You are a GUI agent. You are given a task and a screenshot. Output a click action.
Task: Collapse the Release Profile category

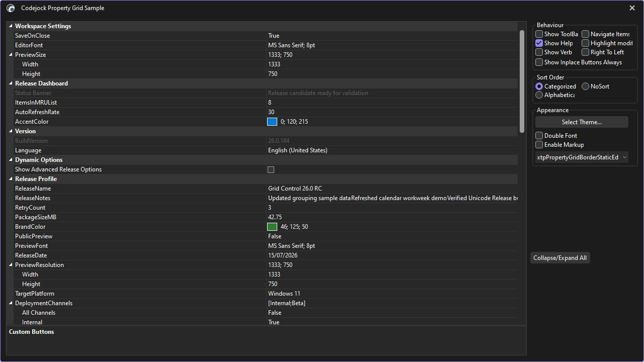pyautogui.click(x=11, y=179)
